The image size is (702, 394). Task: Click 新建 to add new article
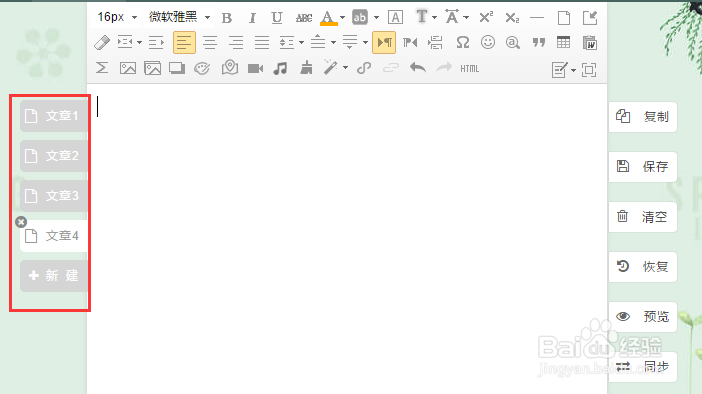pyautogui.click(x=53, y=276)
